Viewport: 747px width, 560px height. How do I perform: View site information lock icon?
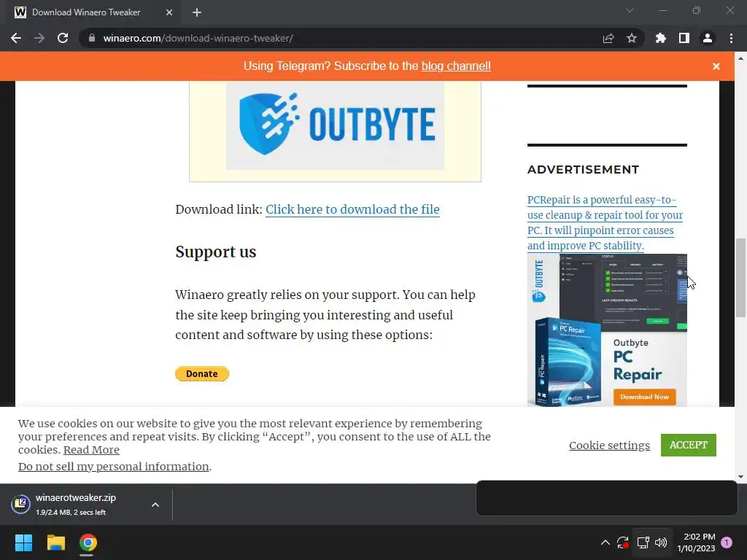(92, 38)
